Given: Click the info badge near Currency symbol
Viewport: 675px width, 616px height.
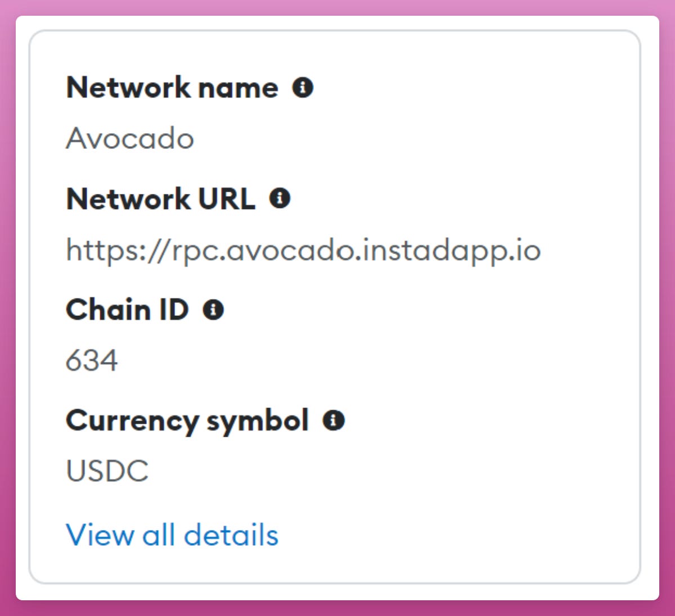Looking at the screenshot, I should (334, 420).
